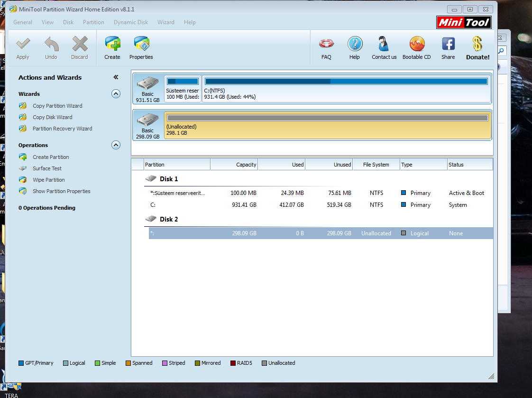532x398 pixels.
Task: Click the Copy Partition Wizard icon
Action: [23, 106]
